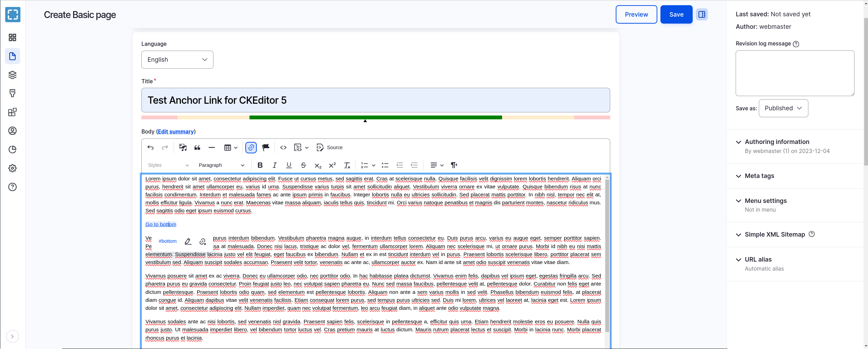Switch to Source editing mode
Image resolution: width=868 pixels, height=349 pixels.
pos(330,147)
